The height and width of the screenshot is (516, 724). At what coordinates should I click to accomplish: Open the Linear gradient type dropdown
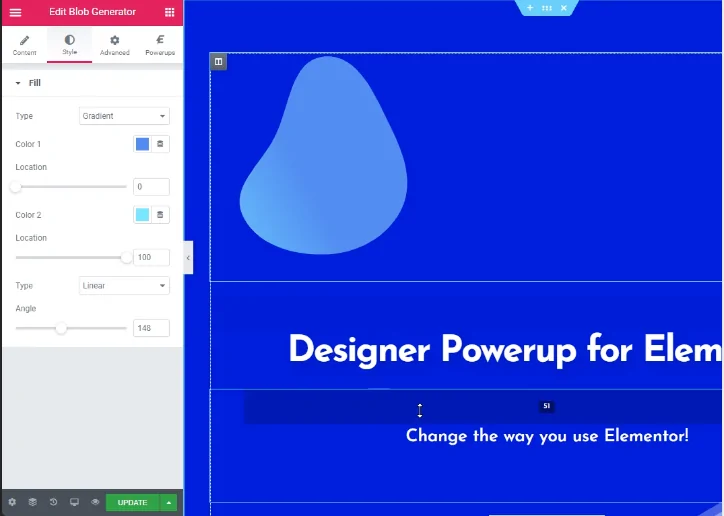124,286
